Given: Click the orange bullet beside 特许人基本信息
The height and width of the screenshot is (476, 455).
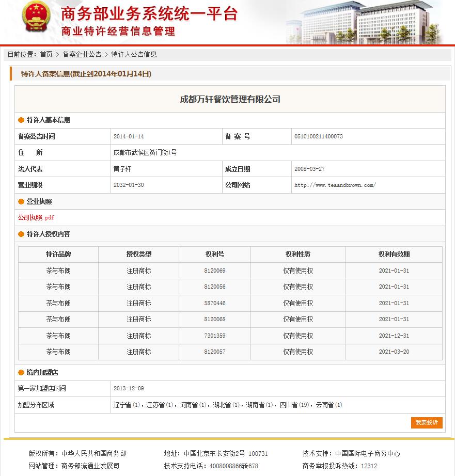Looking at the screenshot, I should (21, 120).
